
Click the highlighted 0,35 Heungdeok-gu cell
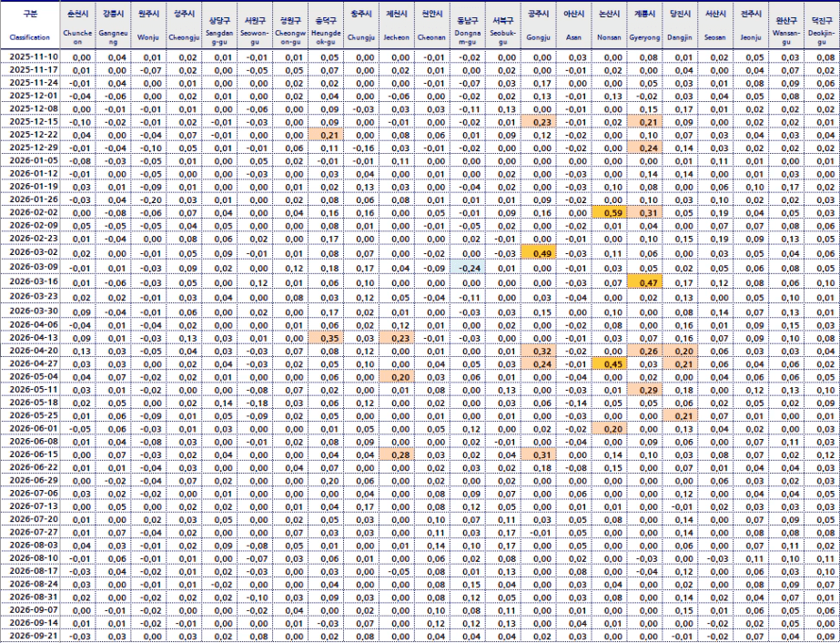pos(326,338)
